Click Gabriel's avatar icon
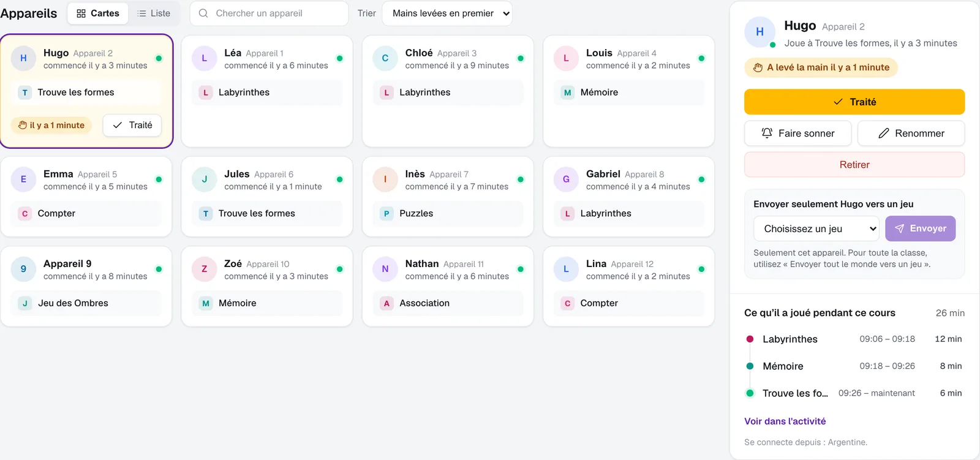Screen dimensions: 980x460 click(x=566, y=179)
